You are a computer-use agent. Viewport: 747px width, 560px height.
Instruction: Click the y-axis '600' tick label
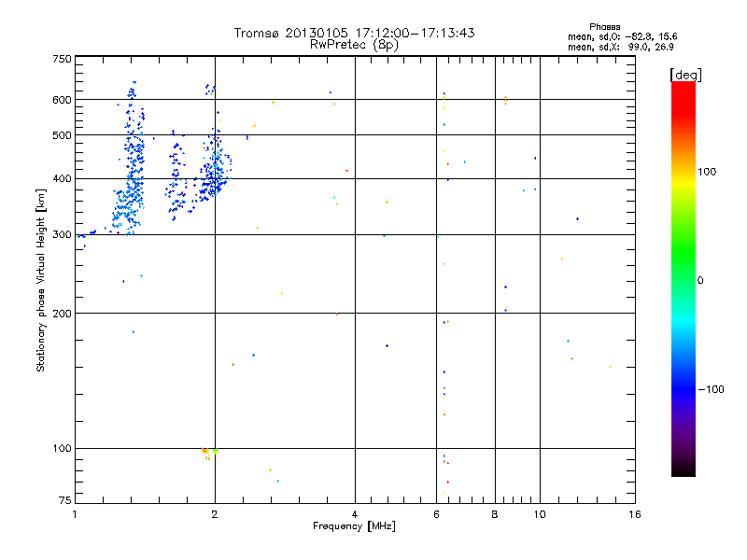pyautogui.click(x=62, y=100)
